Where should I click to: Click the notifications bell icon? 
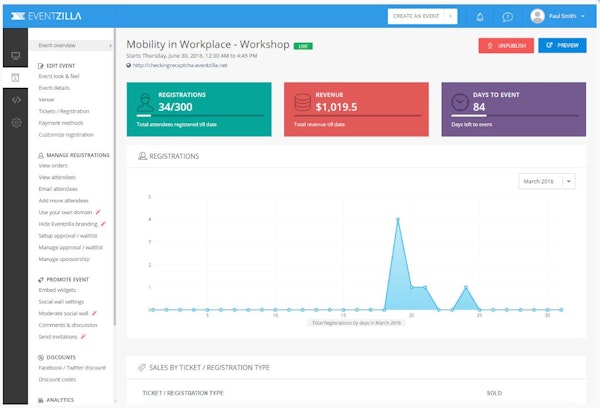480,17
